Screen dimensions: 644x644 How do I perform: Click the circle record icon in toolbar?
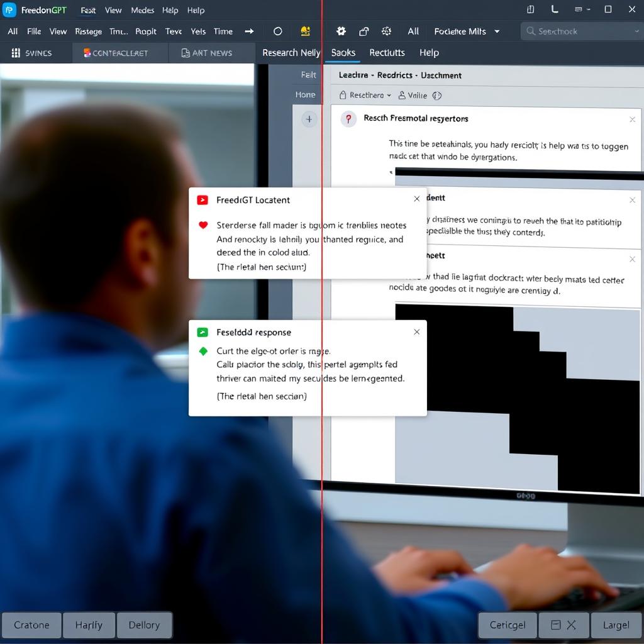pos(277,31)
